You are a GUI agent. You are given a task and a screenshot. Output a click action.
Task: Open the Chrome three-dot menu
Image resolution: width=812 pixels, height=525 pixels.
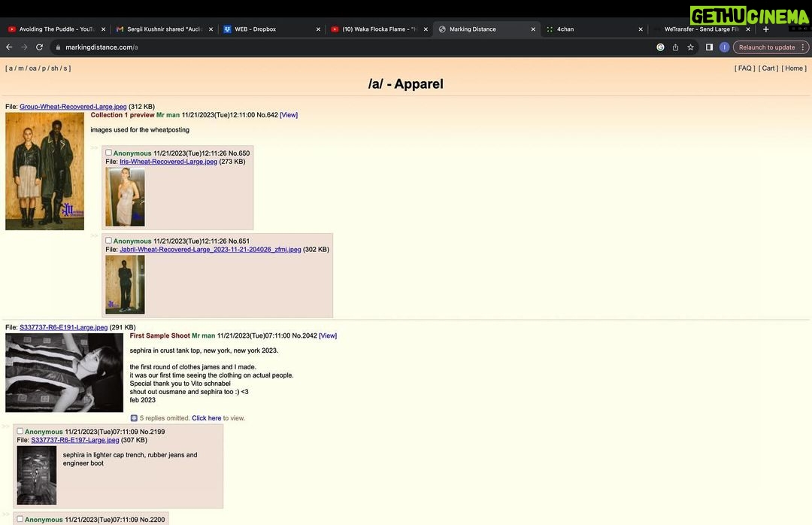pyautogui.click(x=803, y=47)
